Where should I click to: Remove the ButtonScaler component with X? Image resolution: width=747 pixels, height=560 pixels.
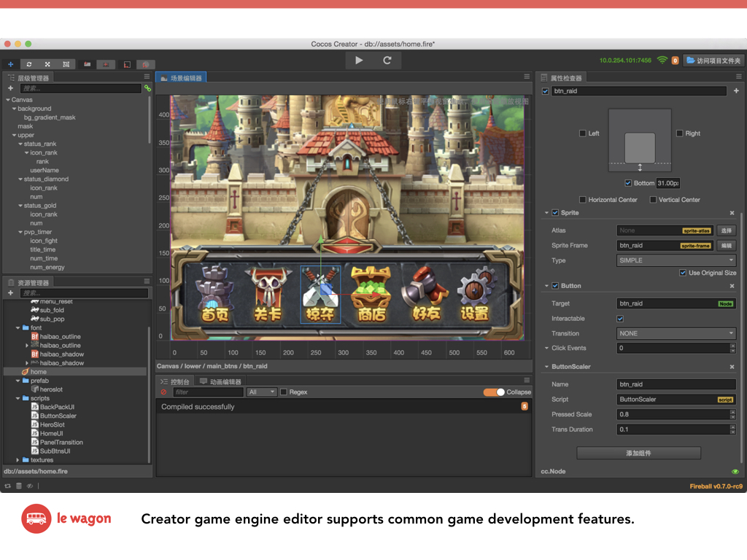pyautogui.click(x=732, y=367)
